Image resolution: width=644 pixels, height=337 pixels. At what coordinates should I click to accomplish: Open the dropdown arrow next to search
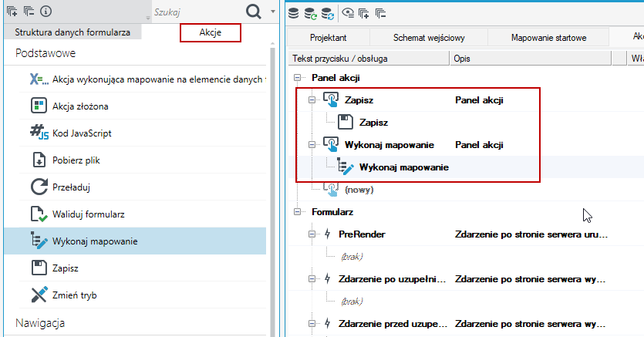[273, 12]
